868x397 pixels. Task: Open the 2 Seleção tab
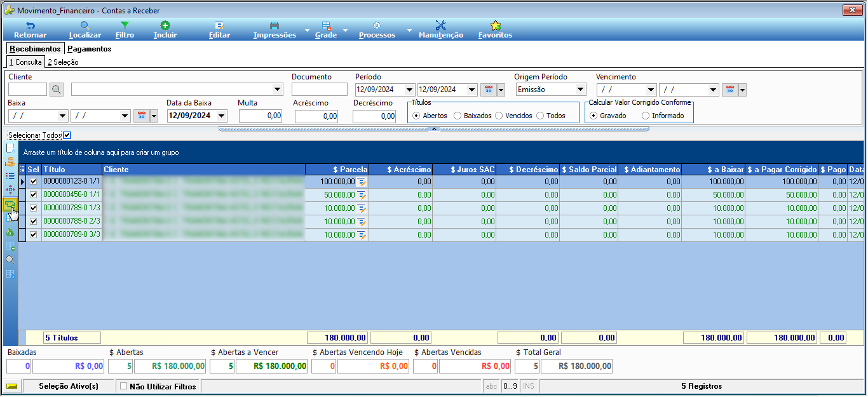tap(63, 62)
